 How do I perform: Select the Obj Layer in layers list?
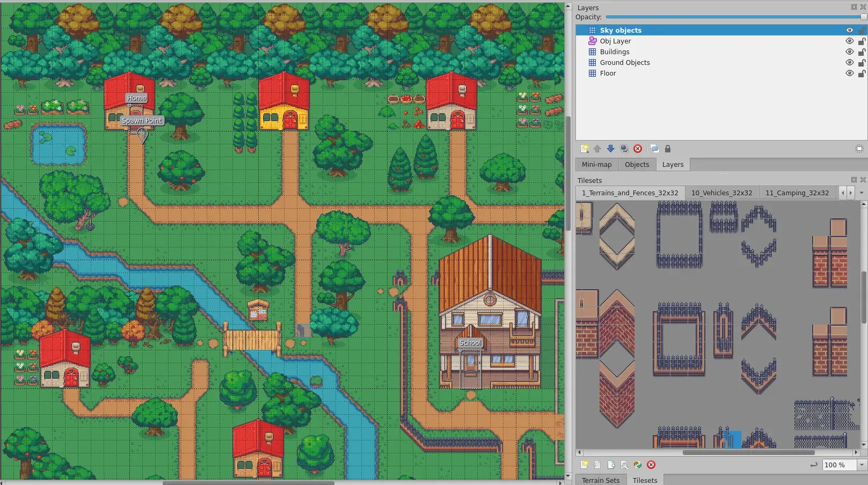615,41
